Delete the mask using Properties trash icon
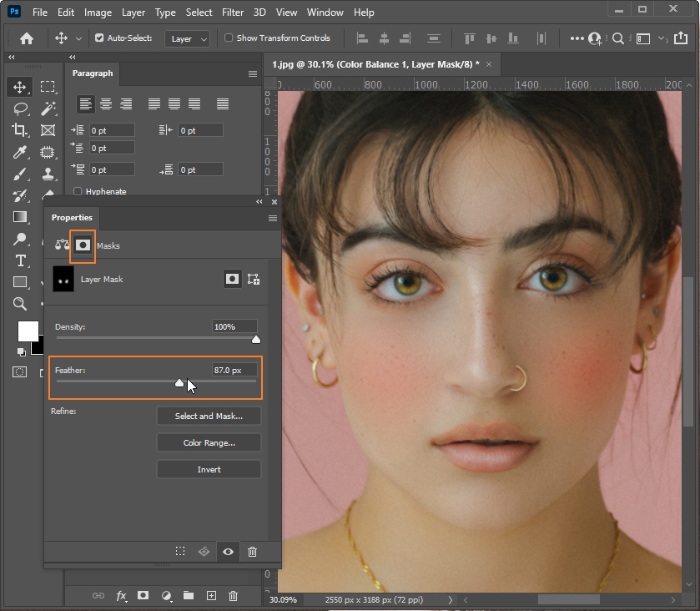The height and width of the screenshot is (611, 700). click(x=252, y=552)
